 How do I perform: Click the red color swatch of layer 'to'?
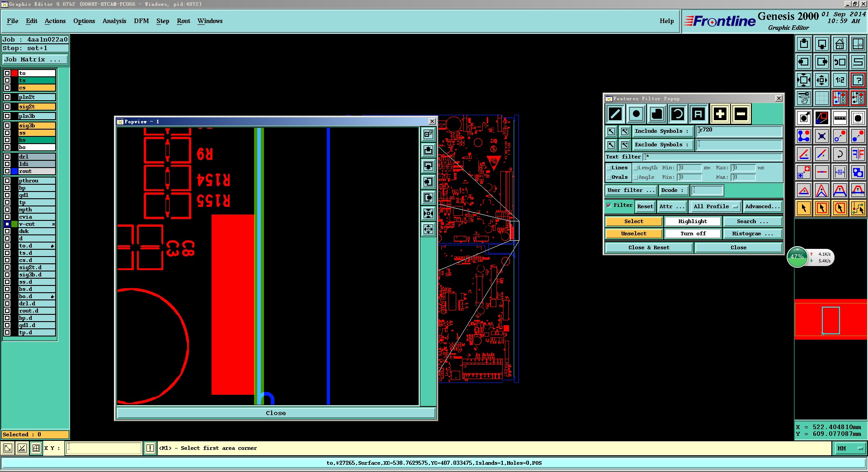14,73
